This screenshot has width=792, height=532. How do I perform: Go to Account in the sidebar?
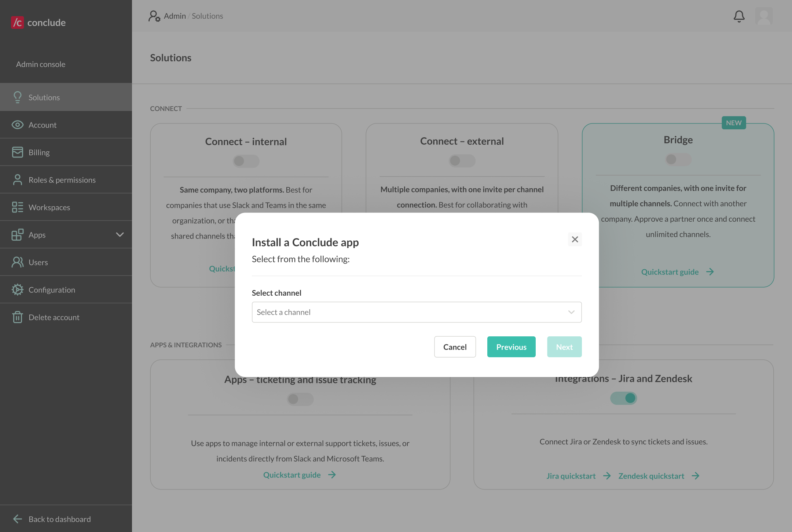click(x=66, y=125)
